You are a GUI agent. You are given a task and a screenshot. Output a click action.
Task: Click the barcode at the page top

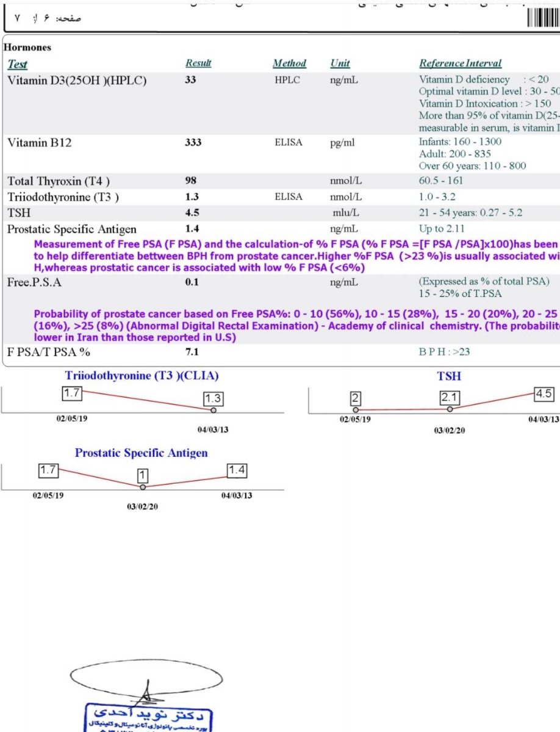542,19
